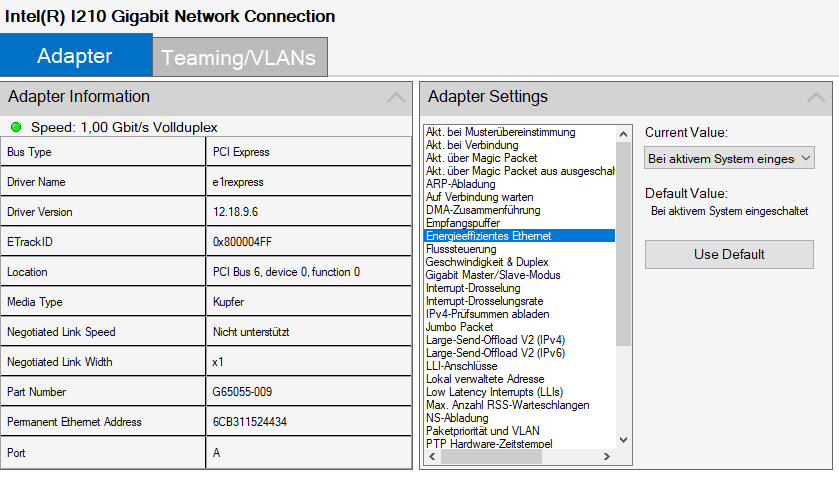This screenshot has height=483, width=839.
Task: Select Large-Send-Offload V2 (IPv6) setting
Action: [495, 353]
